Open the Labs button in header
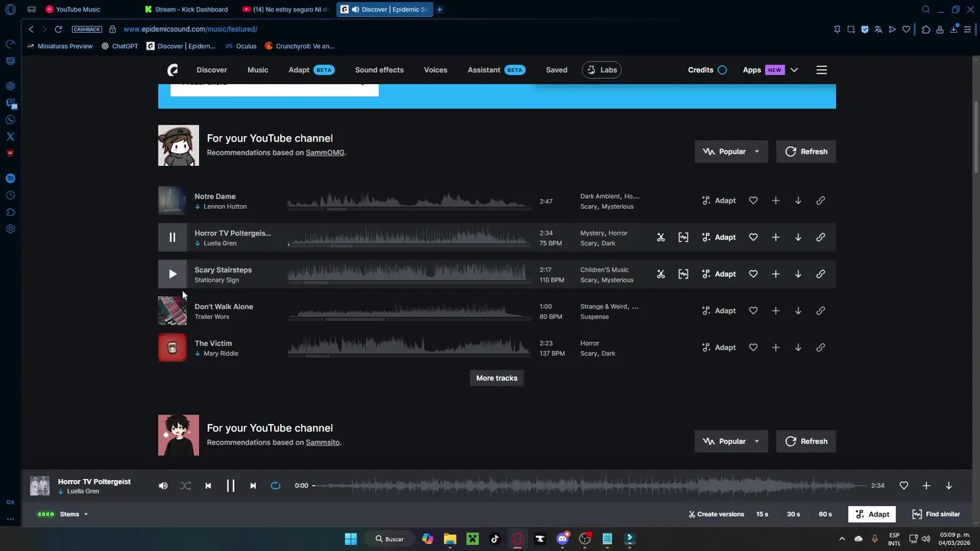The height and width of the screenshot is (551, 980). pyautogui.click(x=602, y=70)
